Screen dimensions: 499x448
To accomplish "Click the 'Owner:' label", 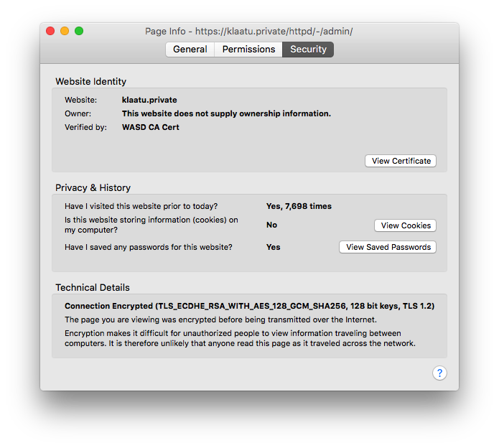I will 78,113.
